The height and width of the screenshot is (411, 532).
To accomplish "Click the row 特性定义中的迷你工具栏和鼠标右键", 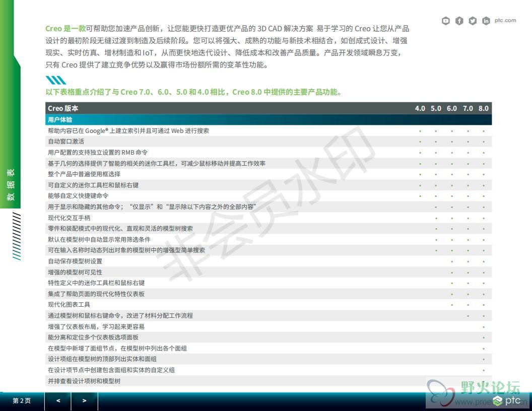I will (x=269, y=283).
